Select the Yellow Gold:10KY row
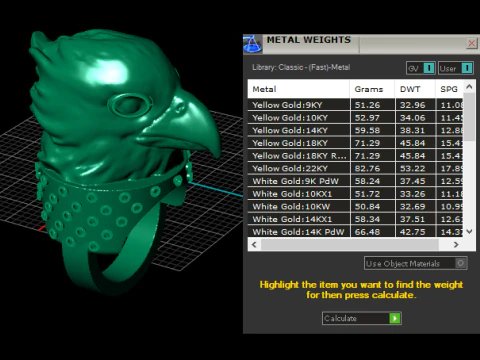Screen dimensions: 480x360 pyautogui.click(x=355, y=118)
